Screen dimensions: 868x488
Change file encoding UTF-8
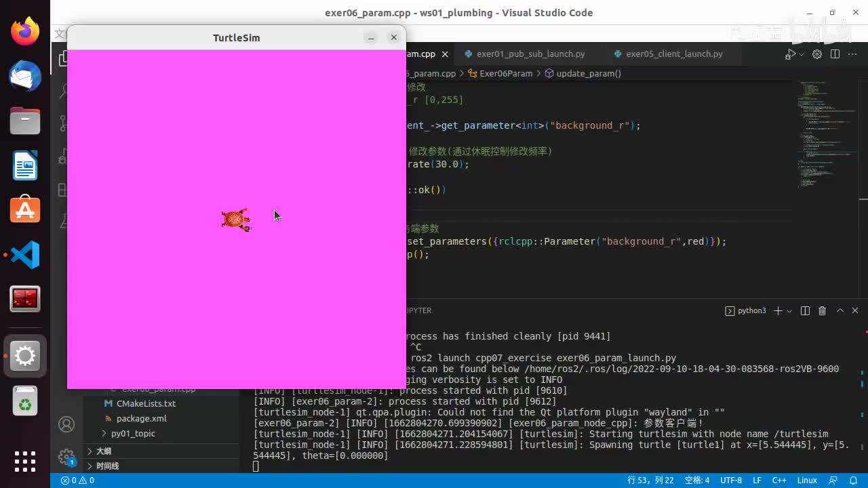pos(731,481)
